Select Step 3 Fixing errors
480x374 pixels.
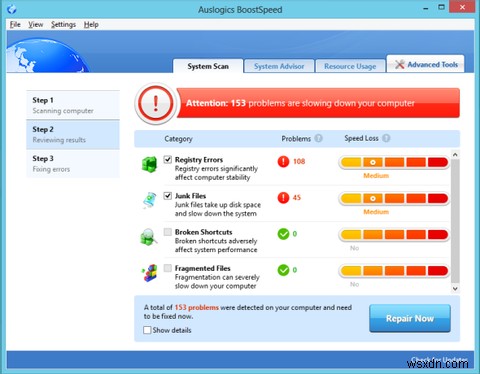click(x=73, y=163)
